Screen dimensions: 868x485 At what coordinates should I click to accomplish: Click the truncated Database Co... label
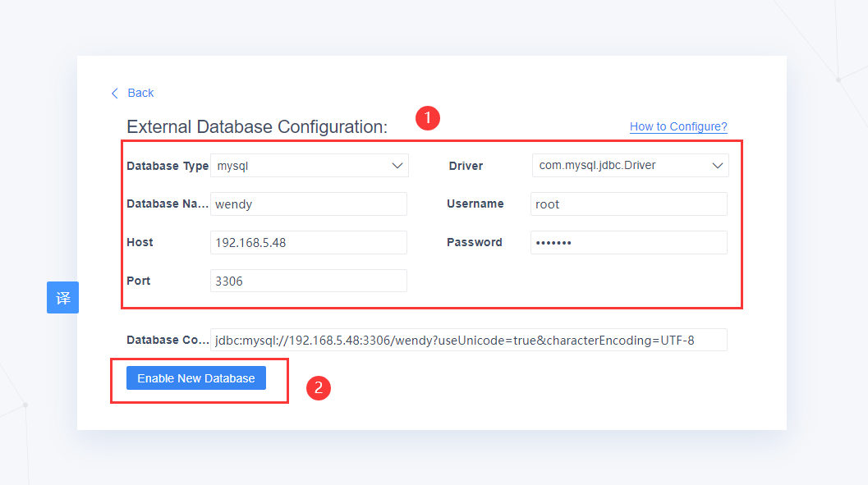point(168,340)
